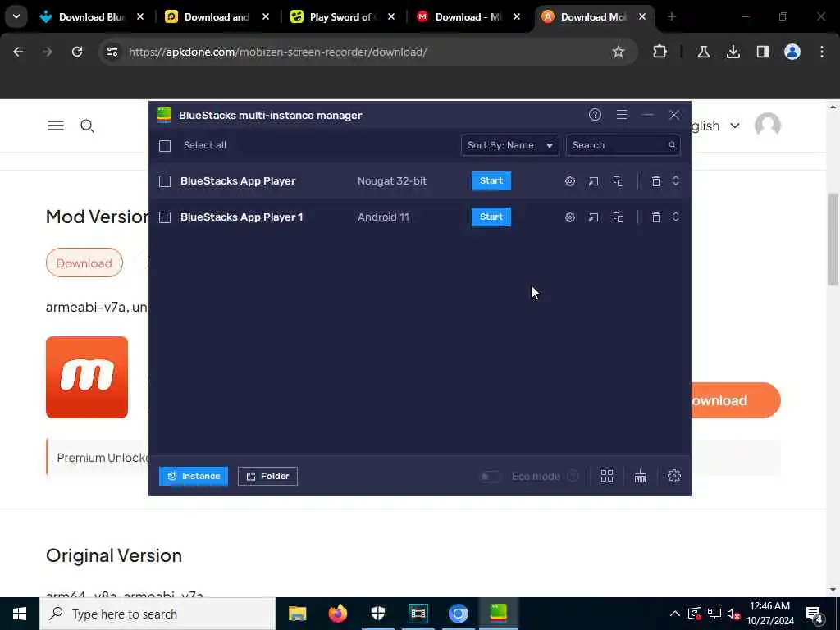Click the Mobizen app icon thumbnail

[x=87, y=377]
